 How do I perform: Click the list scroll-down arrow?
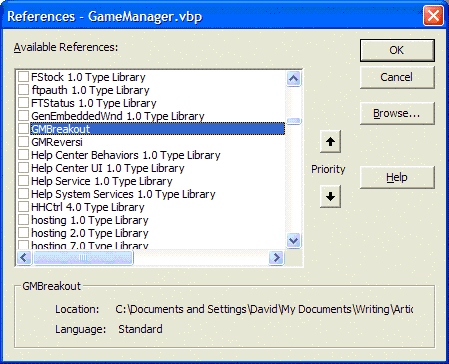click(x=294, y=240)
